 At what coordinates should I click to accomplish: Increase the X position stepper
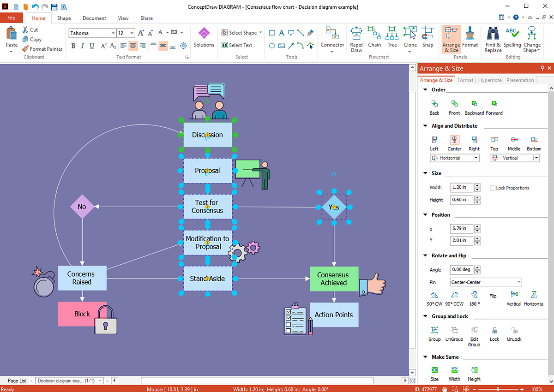[x=477, y=226]
